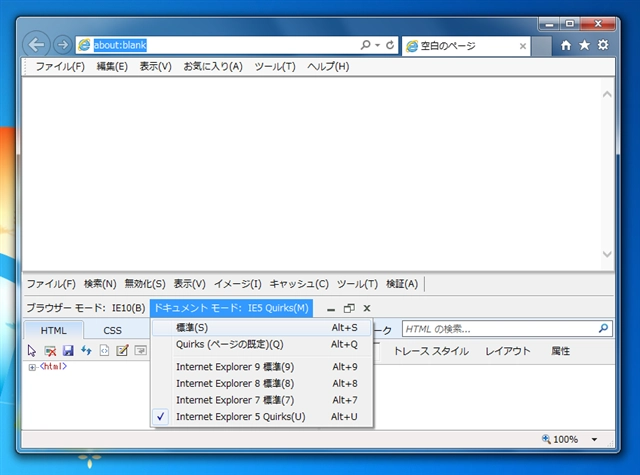Click the 100% zoom level text

pyautogui.click(x=566, y=439)
